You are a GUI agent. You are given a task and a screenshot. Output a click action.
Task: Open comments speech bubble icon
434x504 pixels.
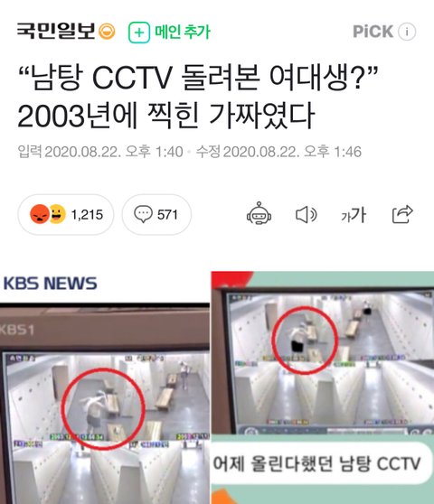(143, 214)
